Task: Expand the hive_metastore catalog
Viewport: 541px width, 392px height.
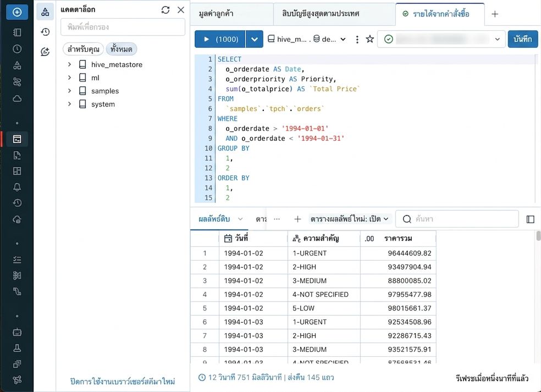Action: [69, 64]
